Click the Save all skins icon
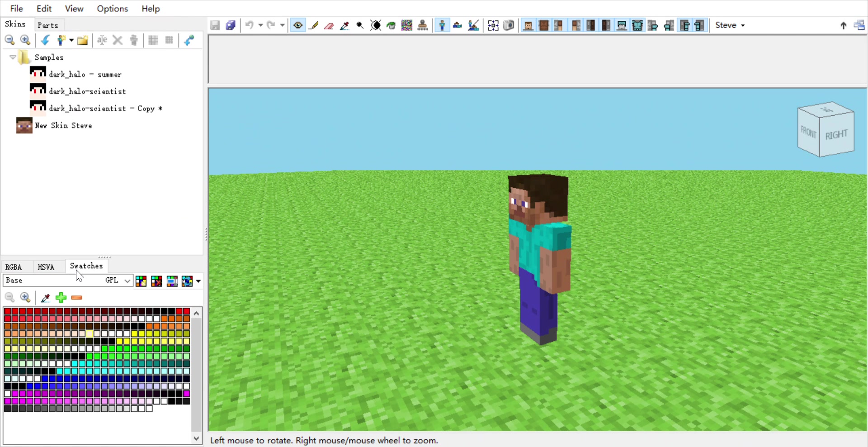 [x=231, y=25]
